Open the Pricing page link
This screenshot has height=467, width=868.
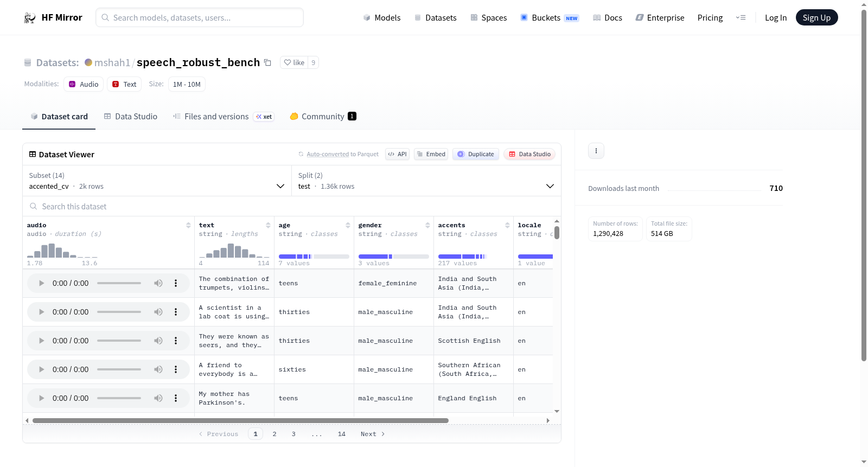[x=710, y=17]
